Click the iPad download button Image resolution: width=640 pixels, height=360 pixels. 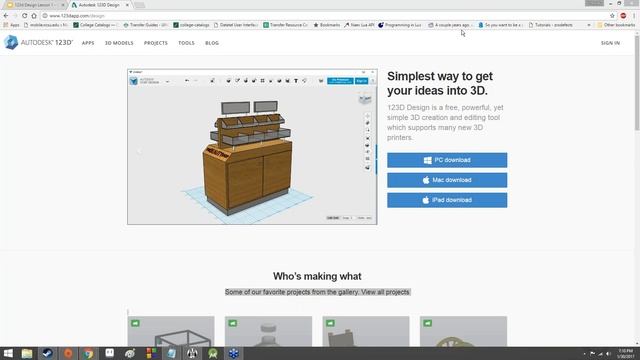447,200
